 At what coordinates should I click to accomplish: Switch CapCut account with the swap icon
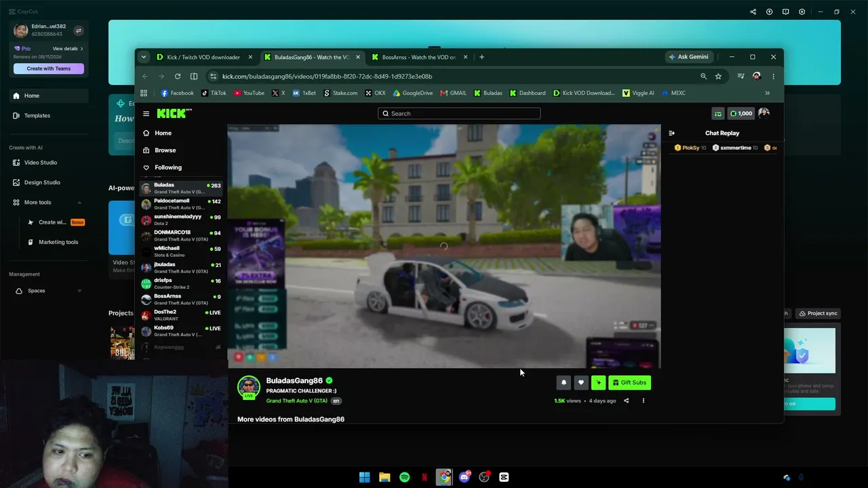click(x=78, y=30)
